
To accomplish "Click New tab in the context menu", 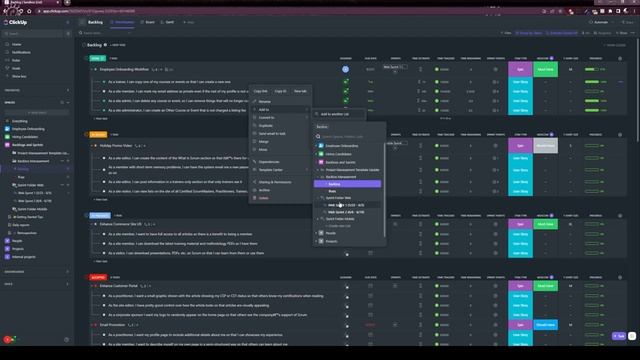I will (x=300, y=91).
